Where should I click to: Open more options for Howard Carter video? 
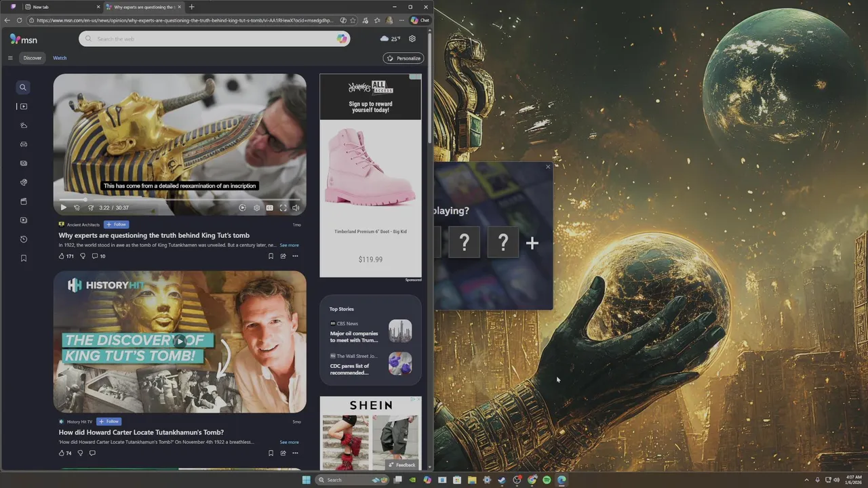(x=295, y=453)
